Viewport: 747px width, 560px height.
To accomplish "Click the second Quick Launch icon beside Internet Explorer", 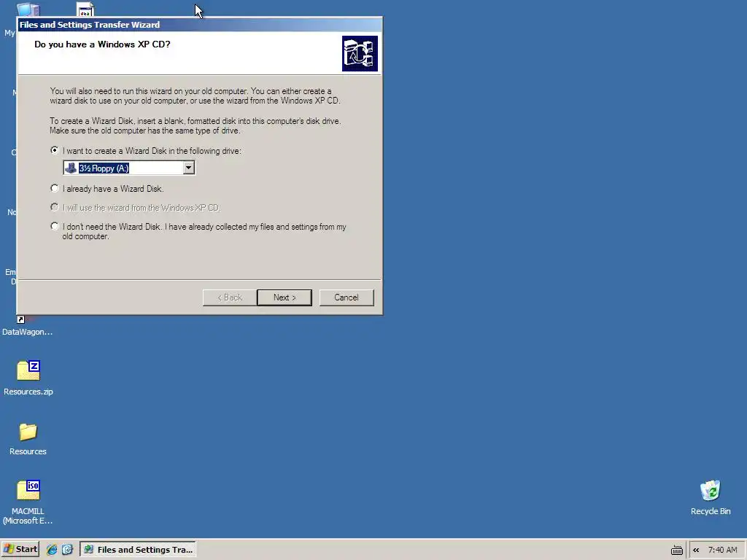I will (x=67, y=550).
